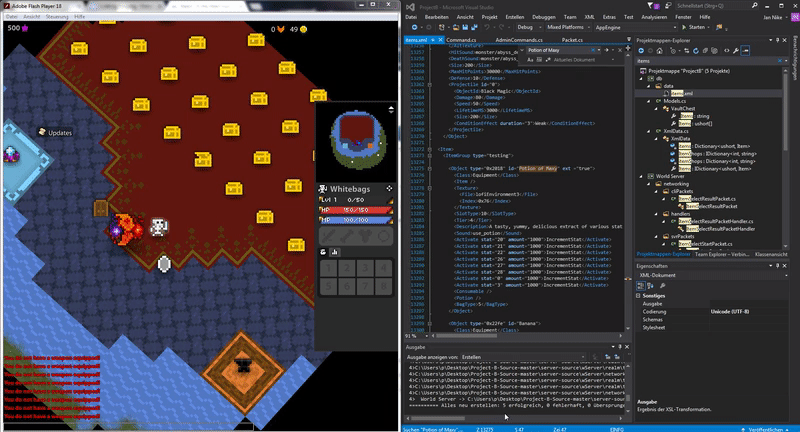800x432 pixels.
Task: Open the Extras menu
Action: click(x=609, y=17)
